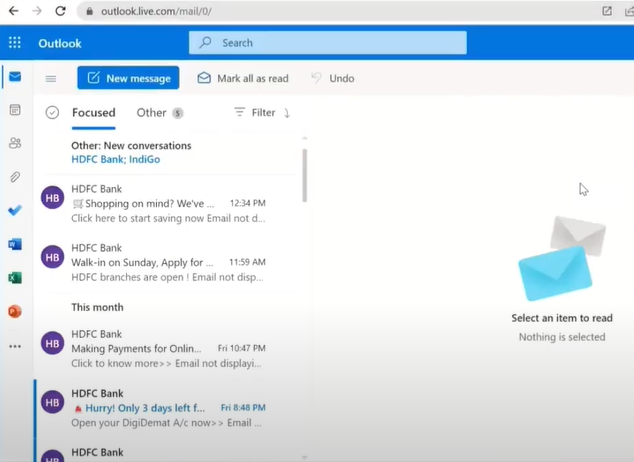
Task: Click Mark all as read
Action: (x=243, y=78)
